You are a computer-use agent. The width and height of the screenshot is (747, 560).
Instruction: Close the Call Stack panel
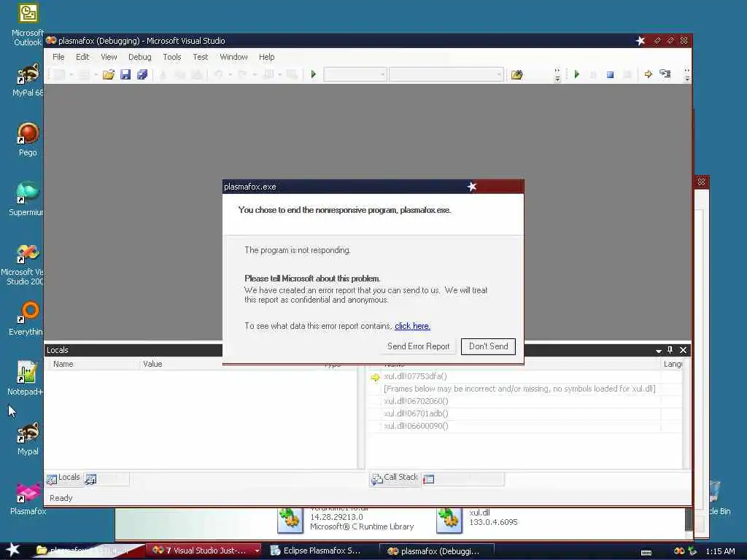683,350
